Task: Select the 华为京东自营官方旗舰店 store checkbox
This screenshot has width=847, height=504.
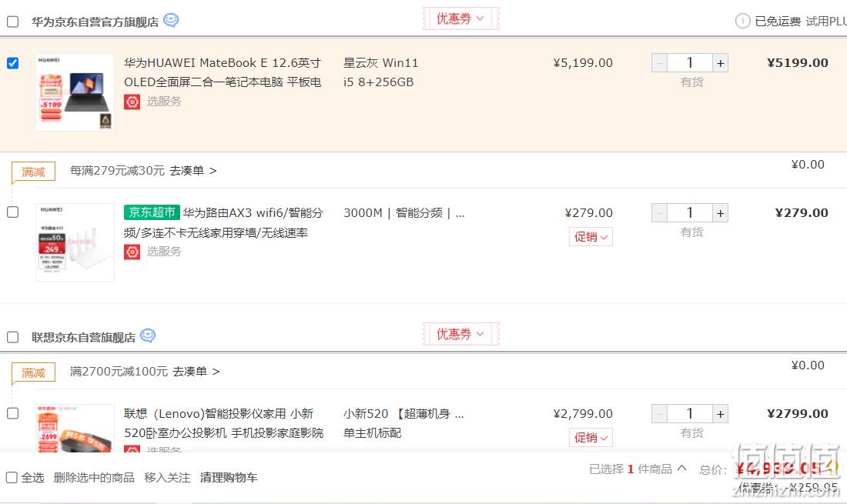Action: [x=12, y=22]
